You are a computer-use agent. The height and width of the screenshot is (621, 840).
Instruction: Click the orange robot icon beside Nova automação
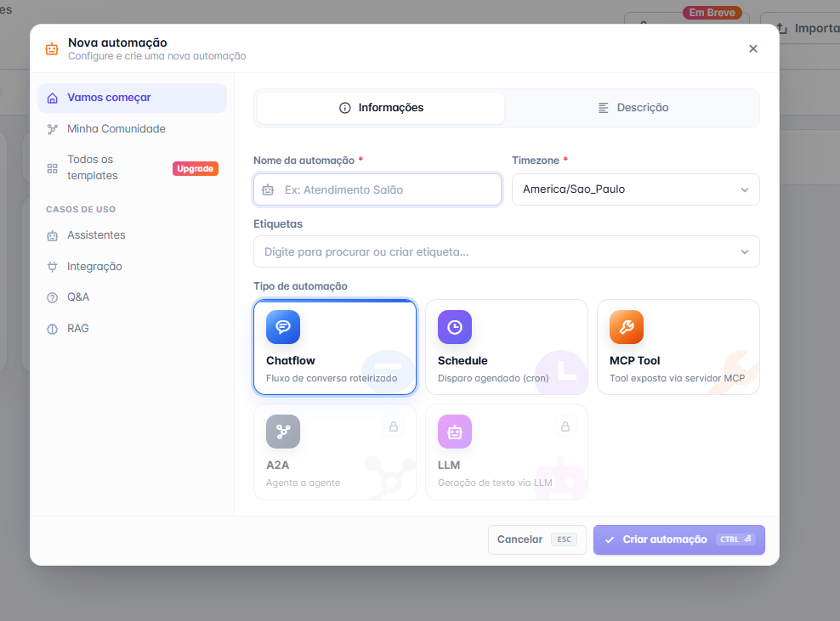[51, 48]
